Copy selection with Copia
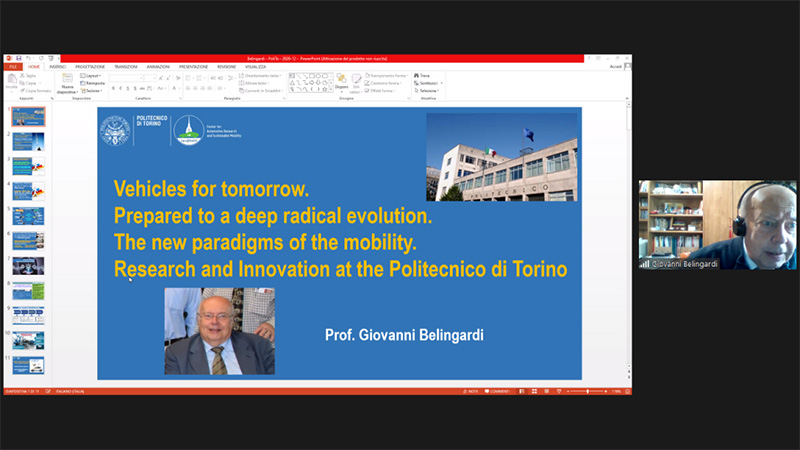Screen dimensions: 800x450 (x=29, y=83)
